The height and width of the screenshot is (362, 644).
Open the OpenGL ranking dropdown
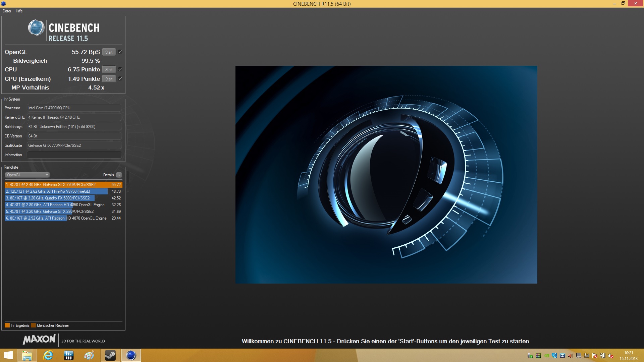click(x=28, y=175)
